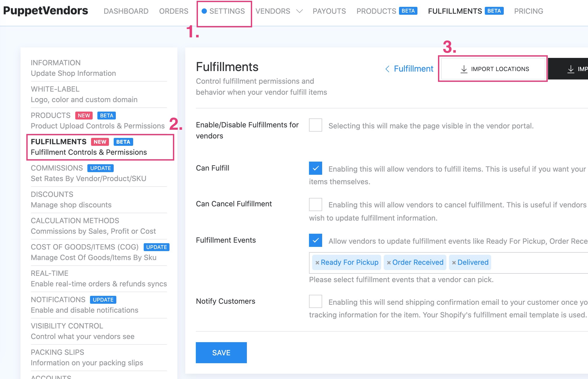The width and height of the screenshot is (588, 379).
Task: Click the PuppetVendors logo
Action: pyautogui.click(x=46, y=11)
